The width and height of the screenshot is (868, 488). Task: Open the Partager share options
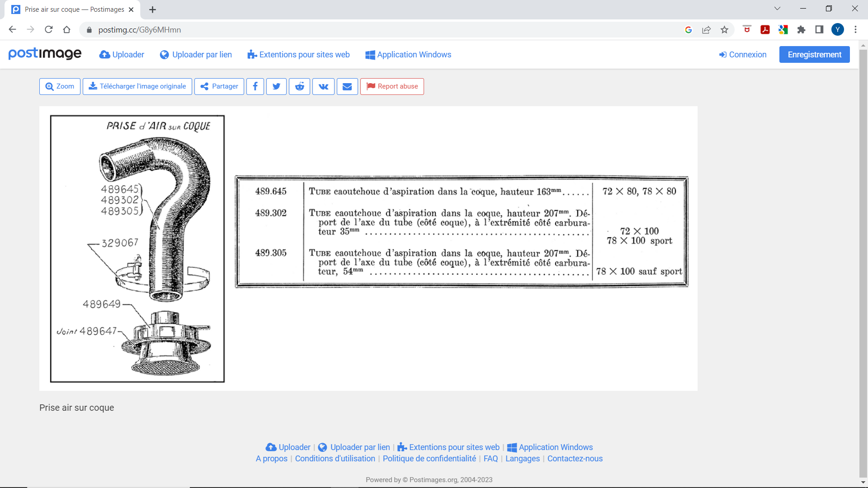(x=219, y=86)
